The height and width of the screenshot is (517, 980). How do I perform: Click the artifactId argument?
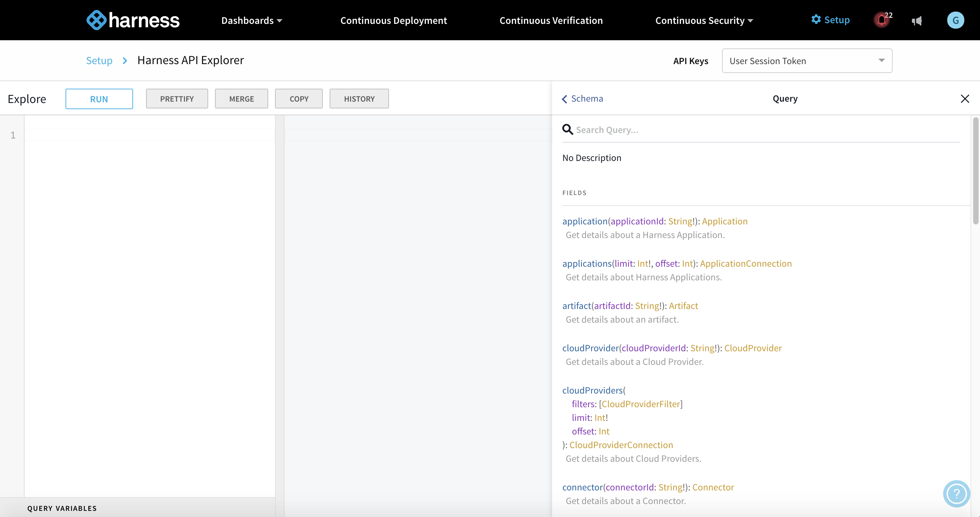(x=612, y=306)
